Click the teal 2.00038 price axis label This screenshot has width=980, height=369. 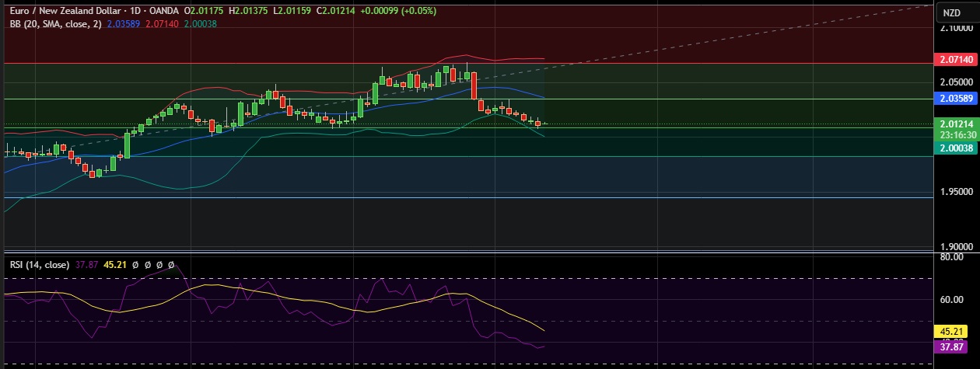pyautogui.click(x=954, y=146)
